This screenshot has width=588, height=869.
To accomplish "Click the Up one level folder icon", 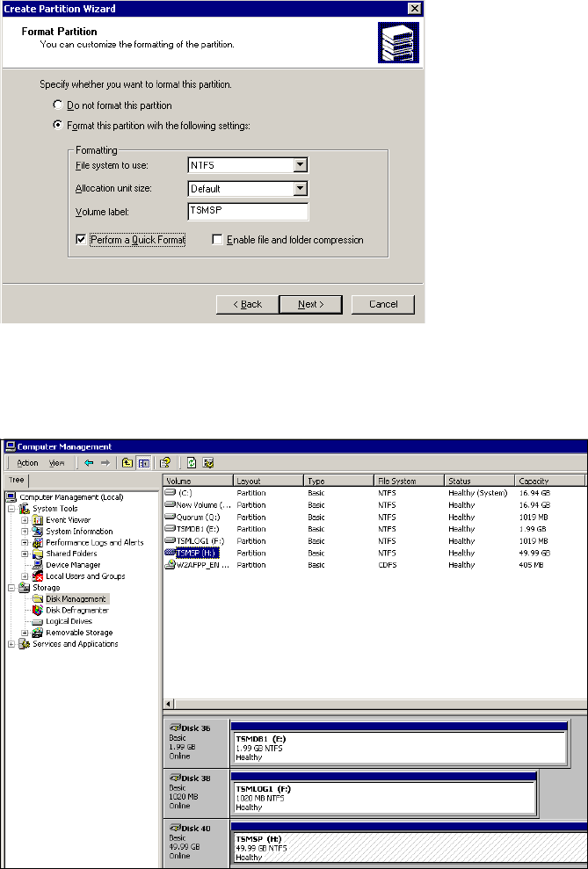I will coord(127,463).
